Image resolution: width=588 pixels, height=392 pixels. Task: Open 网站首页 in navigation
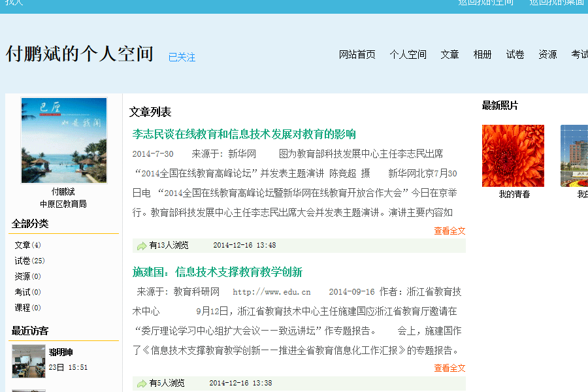click(x=357, y=55)
